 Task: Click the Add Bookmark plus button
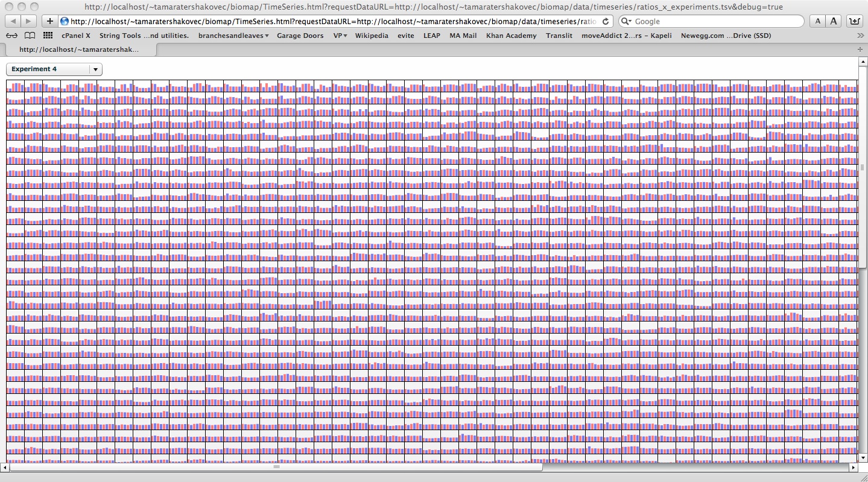point(50,21)
